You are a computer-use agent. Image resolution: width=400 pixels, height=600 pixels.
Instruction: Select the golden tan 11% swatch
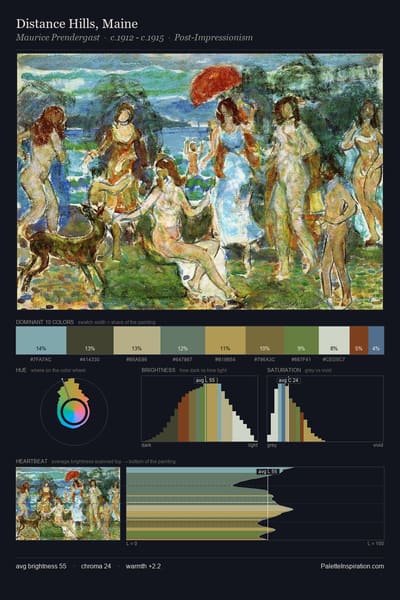(225, 340)
